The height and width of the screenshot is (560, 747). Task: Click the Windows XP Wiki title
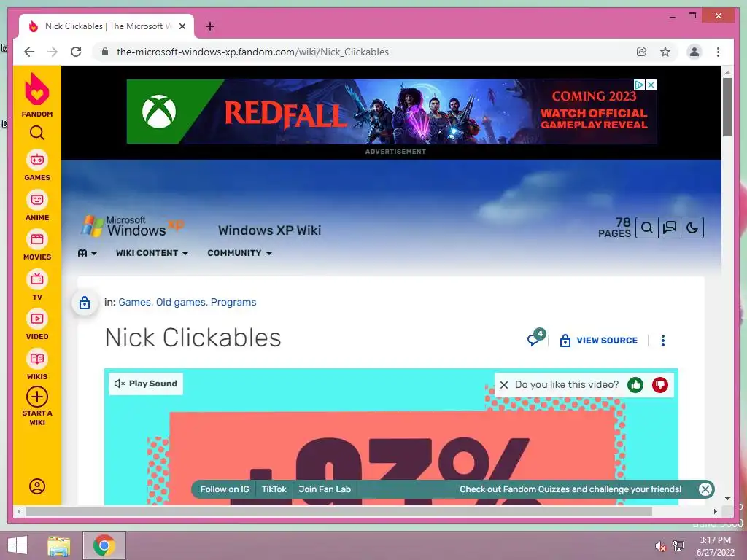pos(270,230)
